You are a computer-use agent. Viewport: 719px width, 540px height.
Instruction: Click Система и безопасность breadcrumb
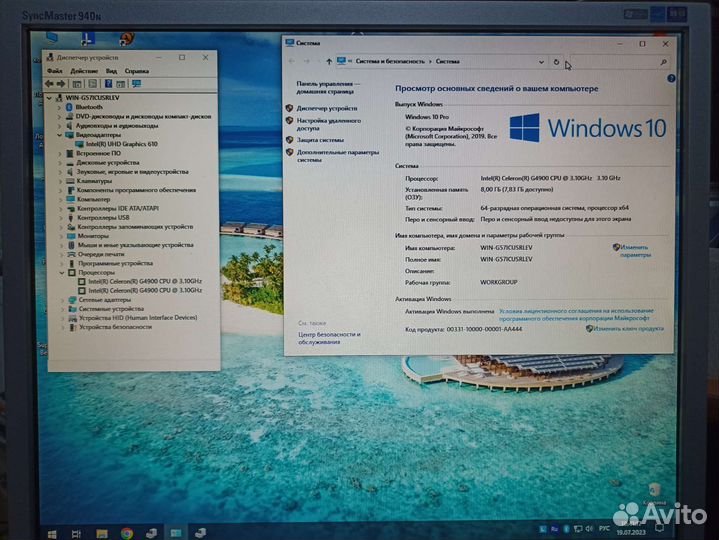click(x=390, y=61)
